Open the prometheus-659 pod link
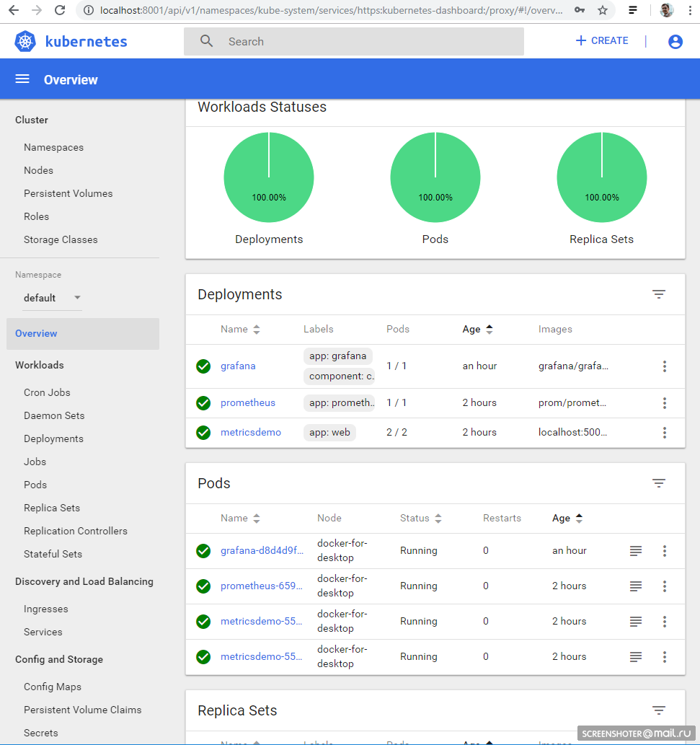The image size is (700, 745). tap(261, 586)
